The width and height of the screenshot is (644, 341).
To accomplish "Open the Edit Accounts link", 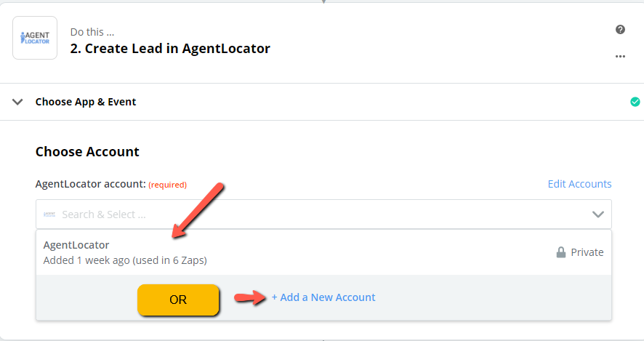I will [579, 184].
